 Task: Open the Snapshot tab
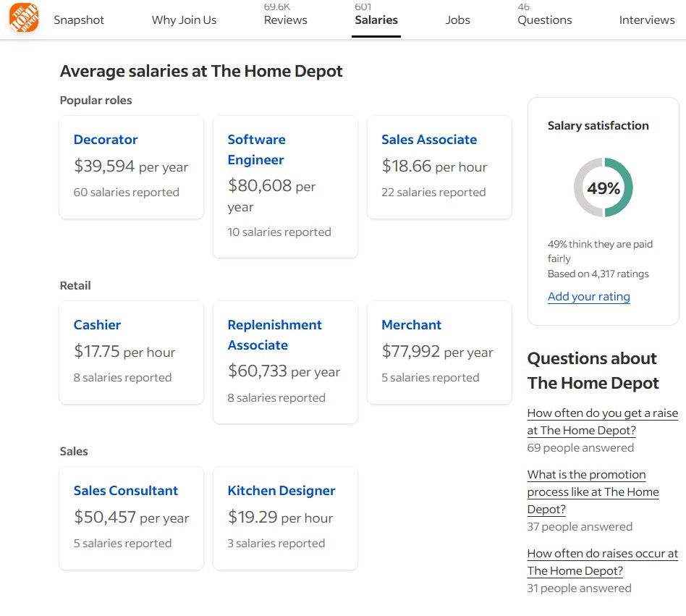[79, 20]
